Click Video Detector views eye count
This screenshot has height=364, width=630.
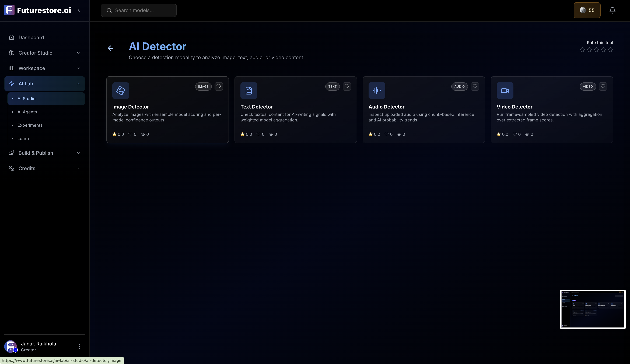coord(529,135)
